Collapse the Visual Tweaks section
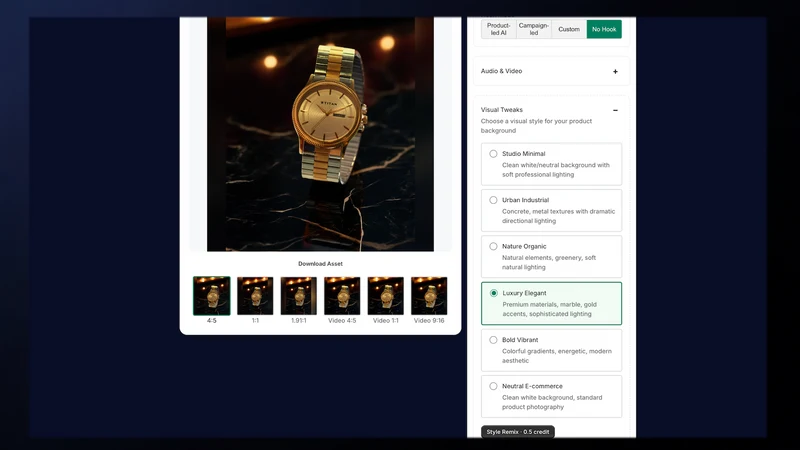Viewport: 800px width, 450px height. click(615, 110)
